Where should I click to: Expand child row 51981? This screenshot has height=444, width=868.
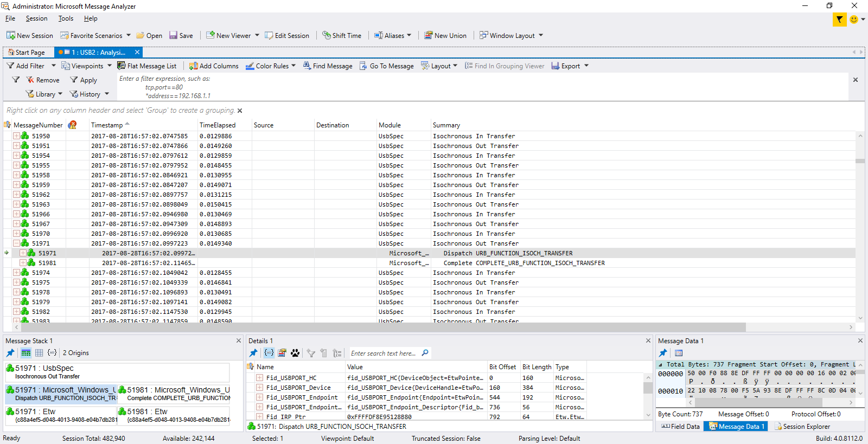coord(23,263)
